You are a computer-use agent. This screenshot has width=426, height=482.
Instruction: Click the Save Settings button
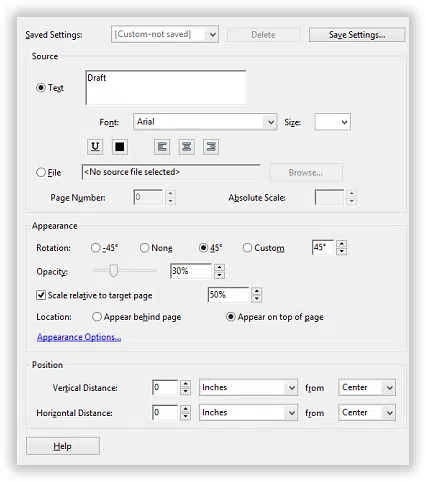(357, 35)
